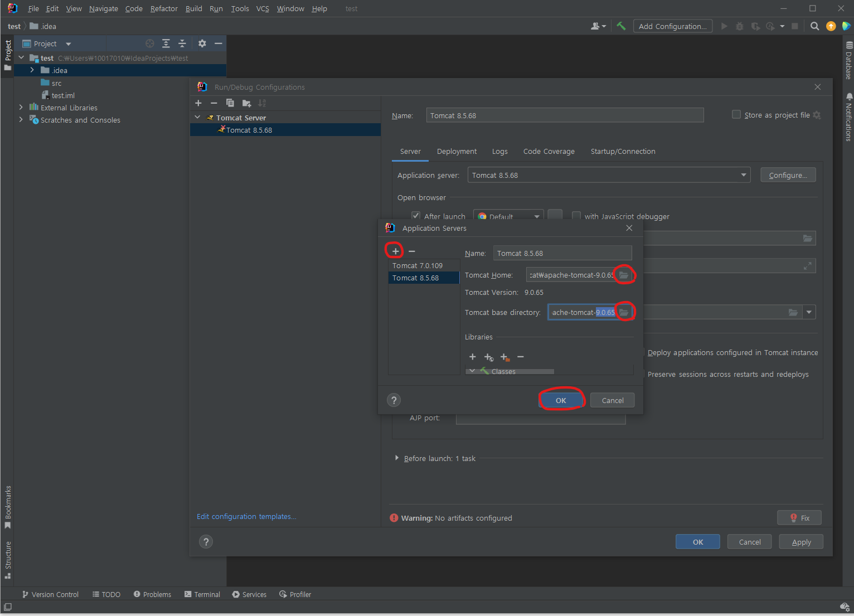Collapse Tomcat Server configuration group
The width and height of the screenshot is (854, 616).
[197, 117]
